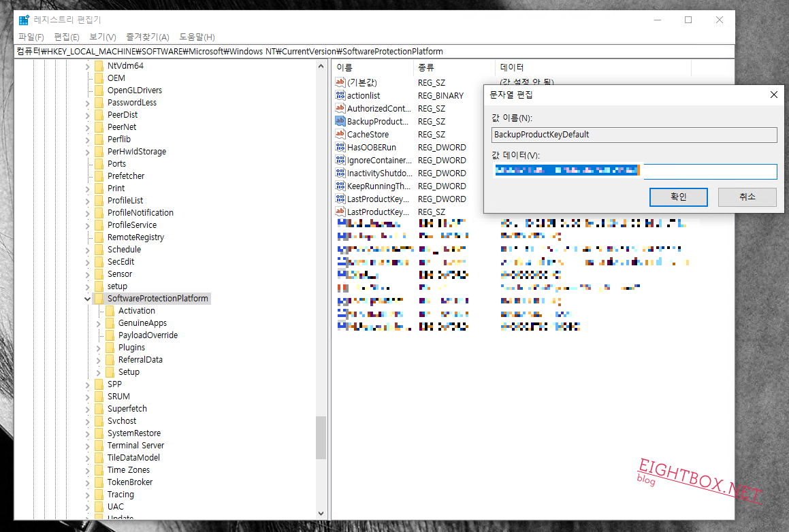Click folder icon of OEM key
Viewport: 789px width, 532px height.
point(99,78)
